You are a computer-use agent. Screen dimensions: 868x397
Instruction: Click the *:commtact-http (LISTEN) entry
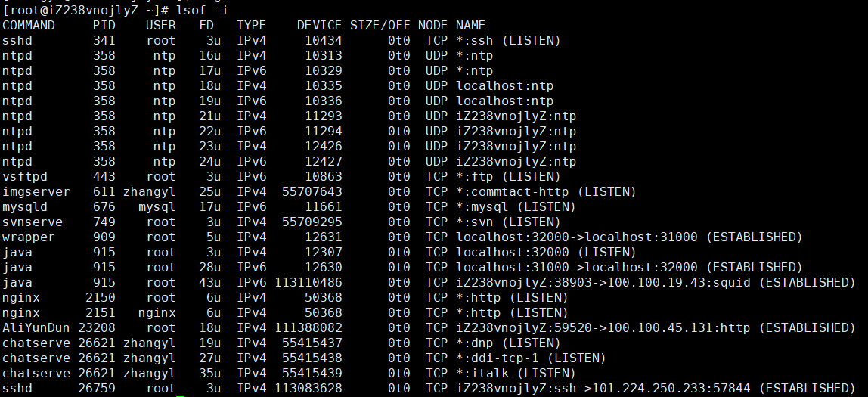546,191
